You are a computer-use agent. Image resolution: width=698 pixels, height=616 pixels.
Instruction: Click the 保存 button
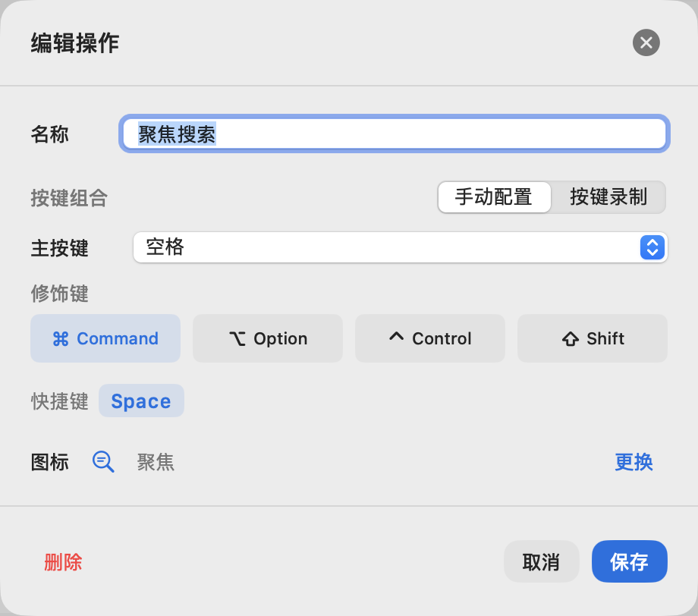pos(630,561)
